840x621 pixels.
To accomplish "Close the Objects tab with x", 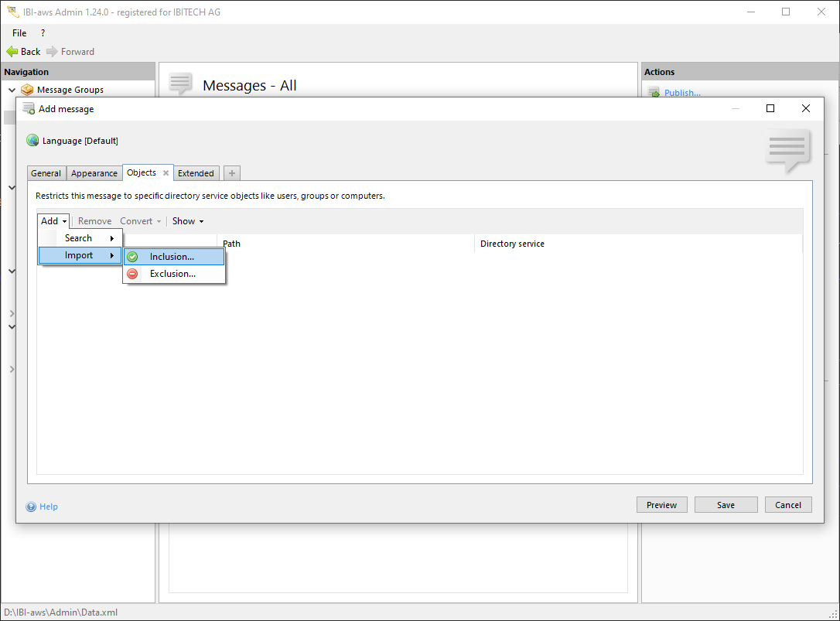I will coord(166,173).
